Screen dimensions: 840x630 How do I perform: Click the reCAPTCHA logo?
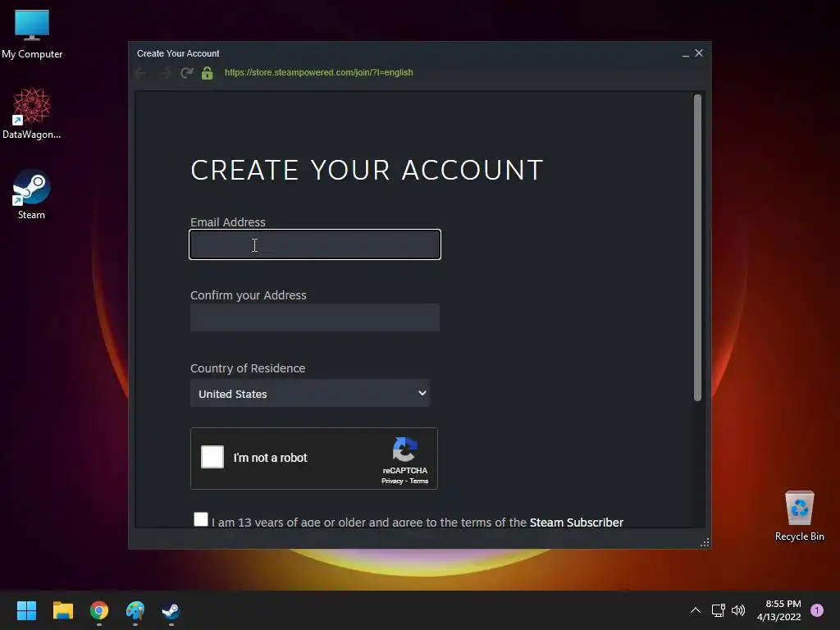405,450
